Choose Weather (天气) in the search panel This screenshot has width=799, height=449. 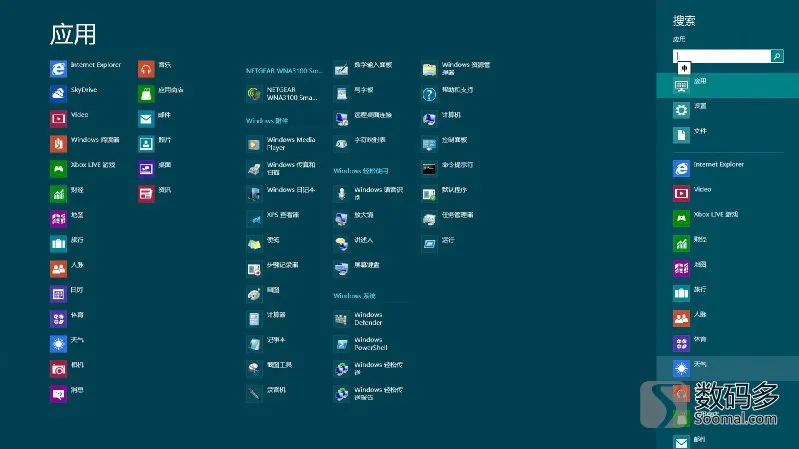coord(728,368)
